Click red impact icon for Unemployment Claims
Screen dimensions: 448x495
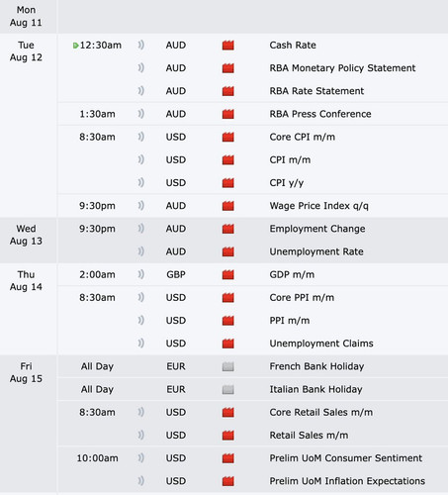(227, 344)
